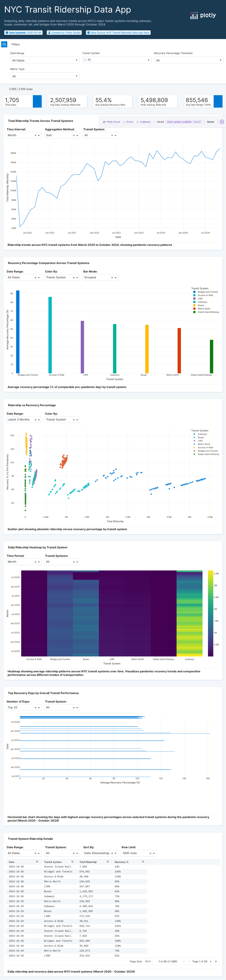This screenshot has width=226, height=980.
Task: Click the heatmap color scale bar
Action: click(x=210, y=613)
